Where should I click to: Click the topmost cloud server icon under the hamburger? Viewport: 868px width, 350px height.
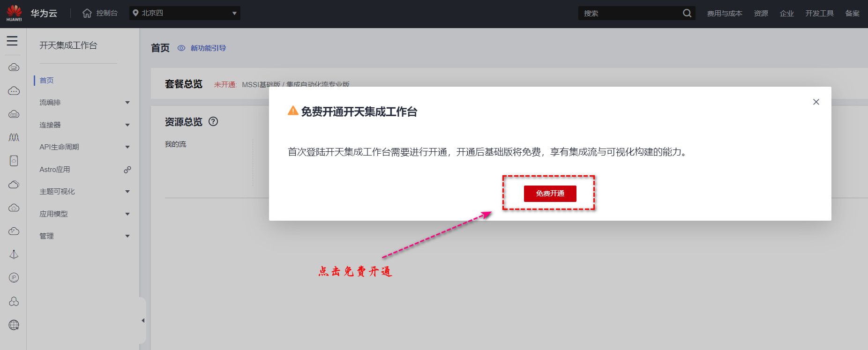pyautogui.click(x=14, y=67)
